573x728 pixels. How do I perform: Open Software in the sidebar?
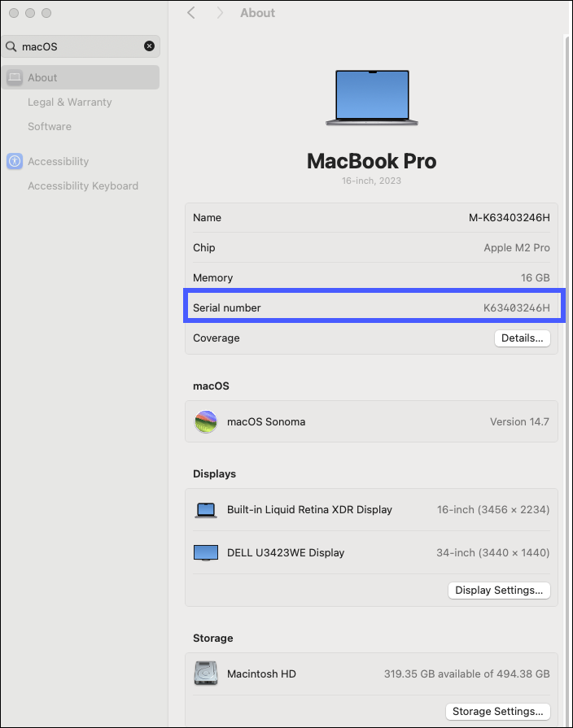point(50,126)
